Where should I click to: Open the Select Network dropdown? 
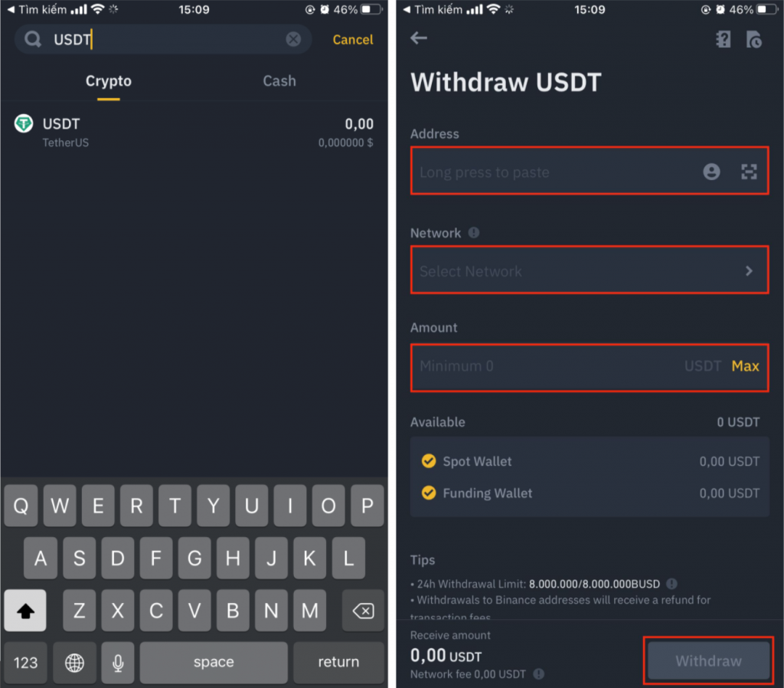point(590,270)
